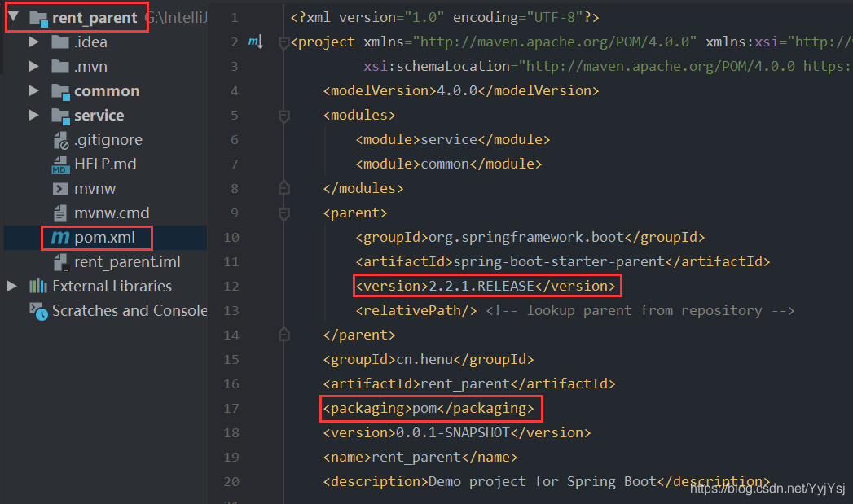The image size is (853, 504).
Task: Select the service module name
Action: [99, 116]
